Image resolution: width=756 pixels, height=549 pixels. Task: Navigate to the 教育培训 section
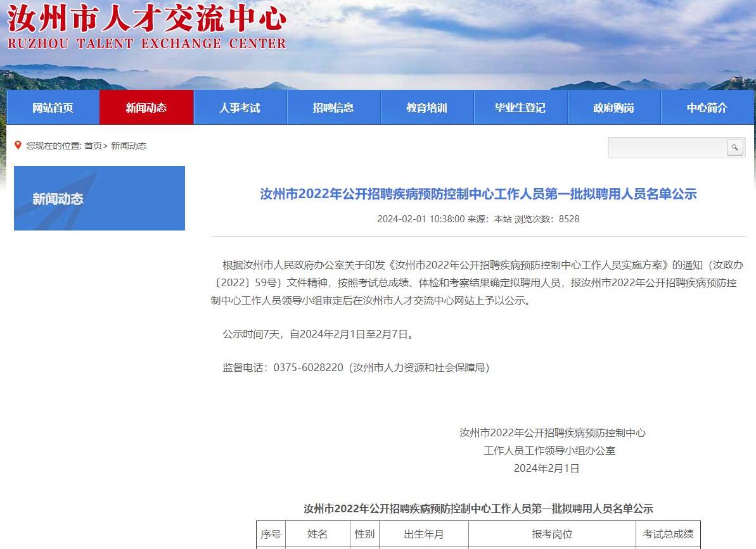[x=426, y=108]
